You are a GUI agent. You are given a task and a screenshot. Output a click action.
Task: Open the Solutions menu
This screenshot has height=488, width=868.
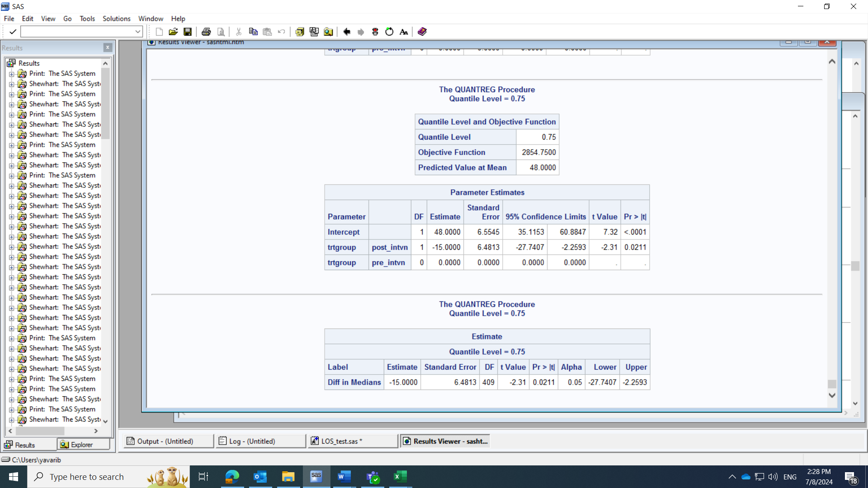(116, 19)
